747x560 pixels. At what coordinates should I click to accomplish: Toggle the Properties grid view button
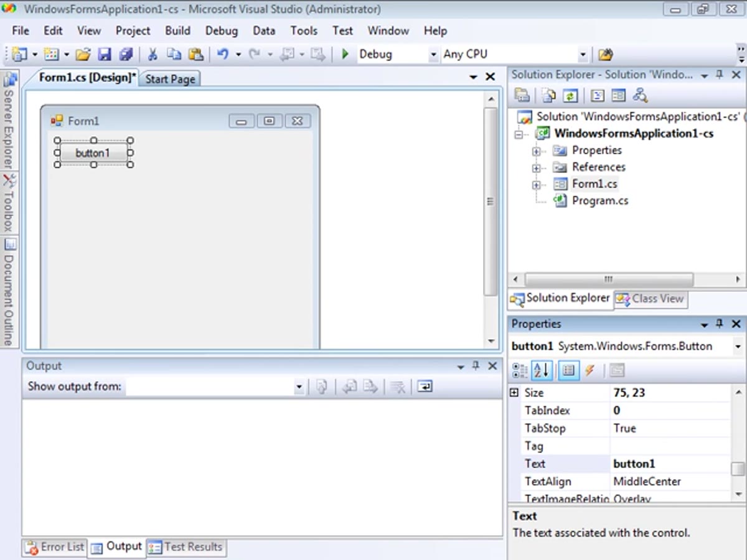pos(568,370)
